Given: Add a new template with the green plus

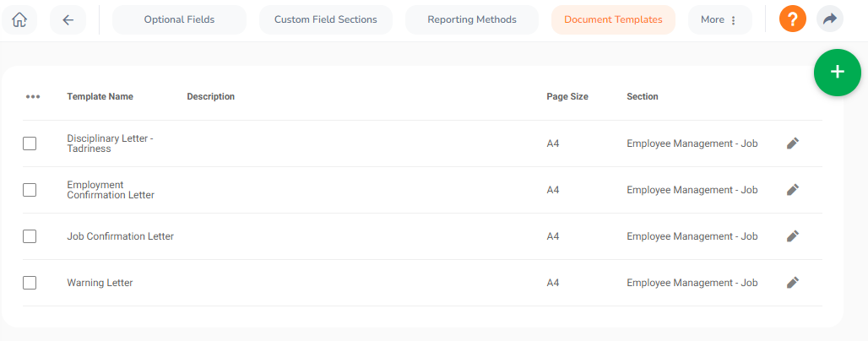Looking at the screenshot, I should tap(837, 72).
